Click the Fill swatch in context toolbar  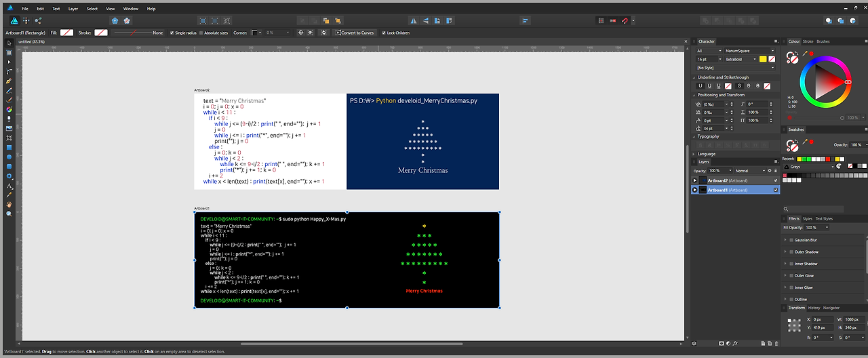click(x=66, y=33)
